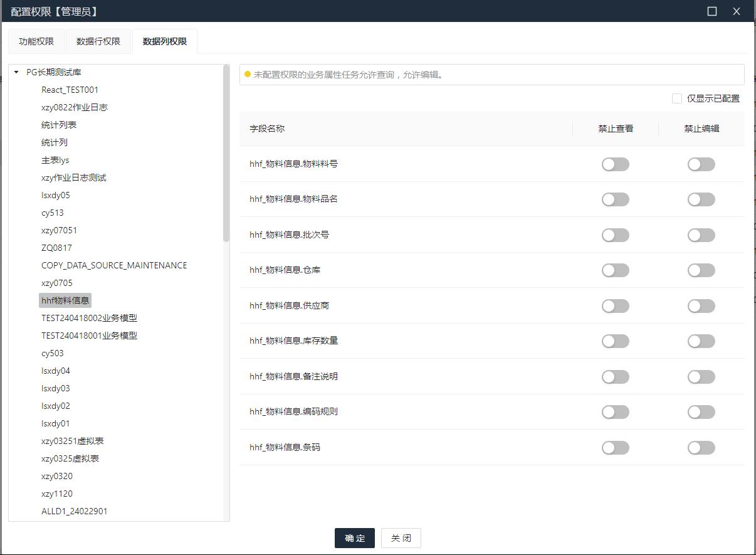
Task: Select TEST240418002业务模型 in the tree
Action: [x=89, y=318]
